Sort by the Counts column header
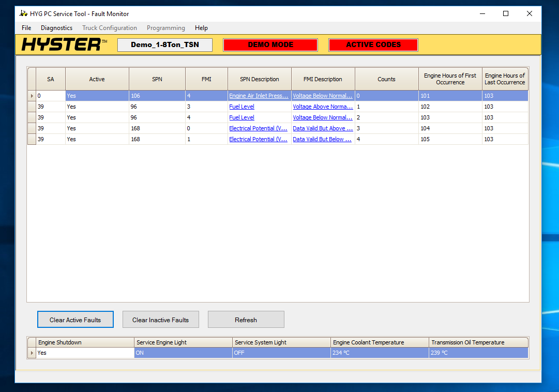Screen dimensions: 559x392 coord(386,79)
